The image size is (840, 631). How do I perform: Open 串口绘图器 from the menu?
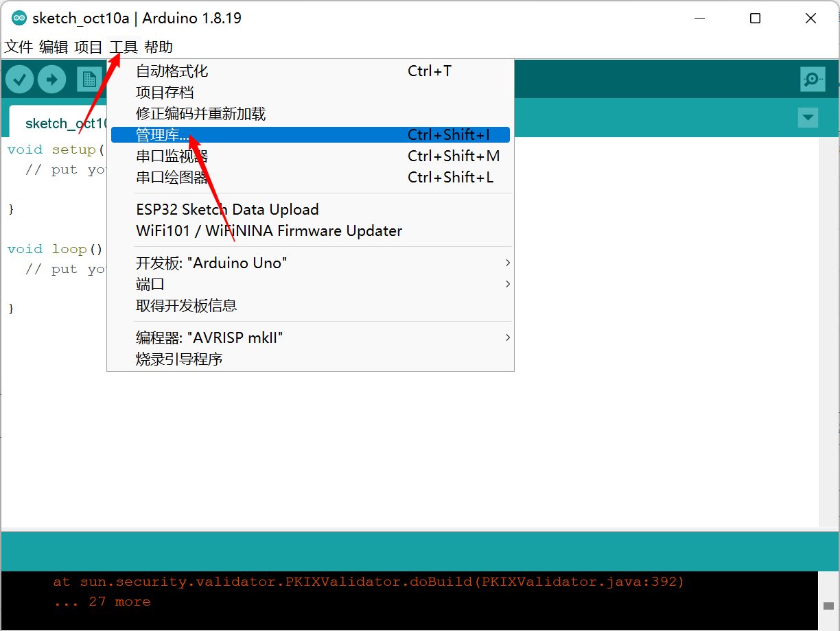click(310, 177)
